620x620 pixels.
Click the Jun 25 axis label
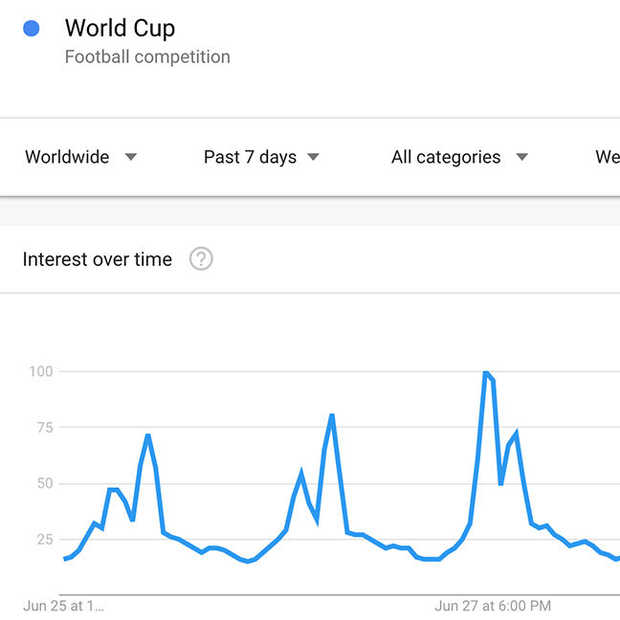64,606
